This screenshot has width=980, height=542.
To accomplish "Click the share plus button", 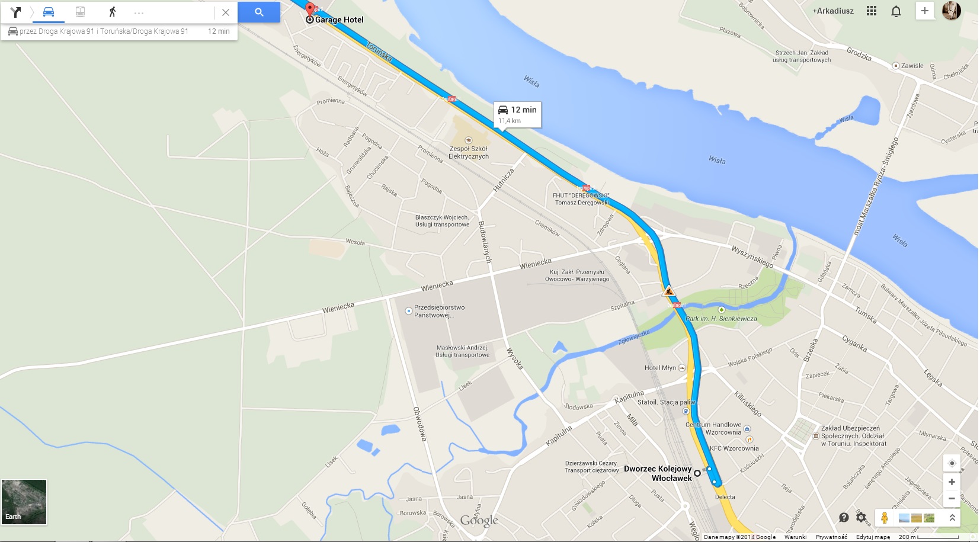I will 924,11.
